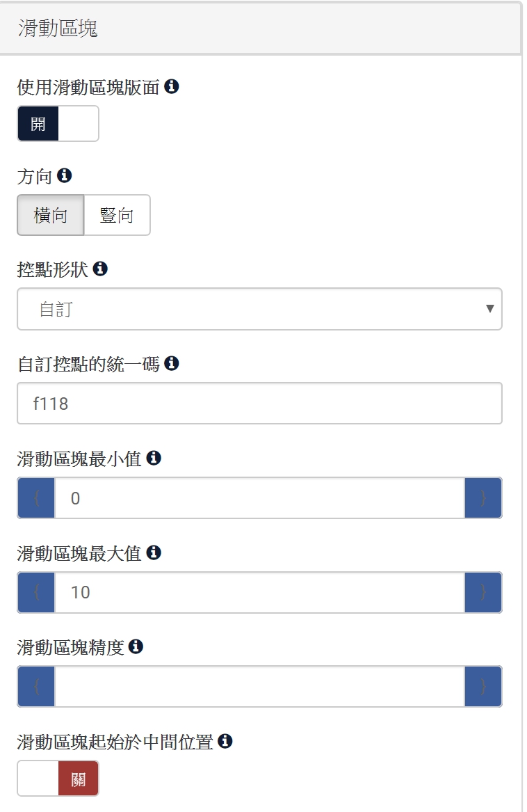
Task: Click info icon beside 滑動區塊最大值
Action: (x=154, y=552)
